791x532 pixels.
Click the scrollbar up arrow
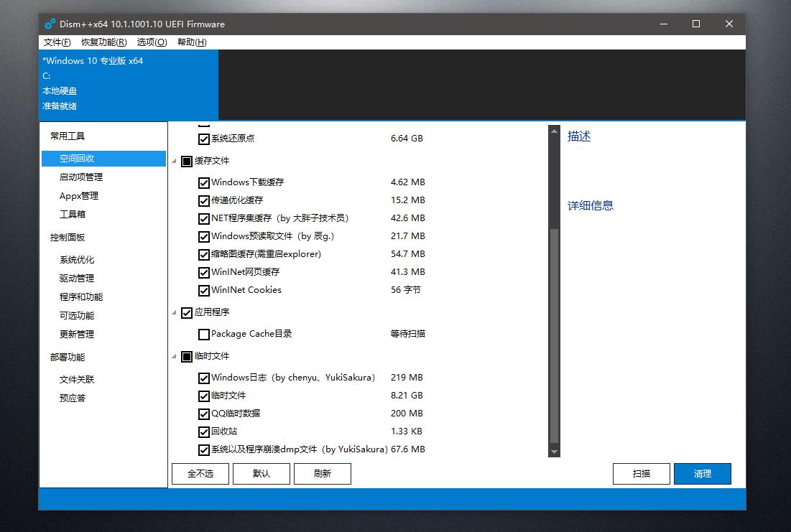554,131
